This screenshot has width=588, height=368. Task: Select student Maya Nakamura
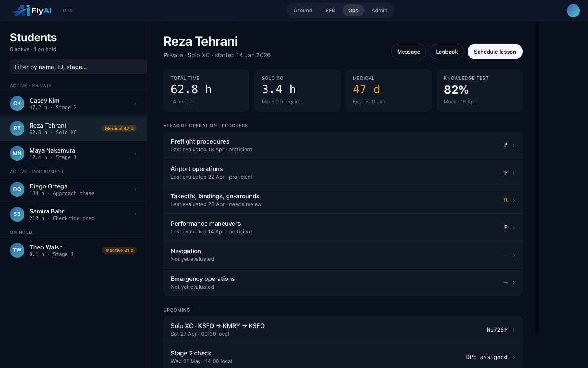73,153
